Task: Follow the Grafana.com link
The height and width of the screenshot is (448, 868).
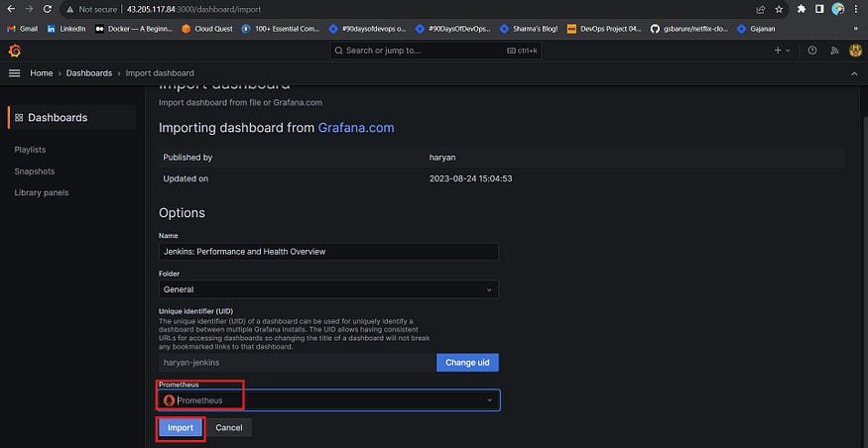Action: point(356,128)
